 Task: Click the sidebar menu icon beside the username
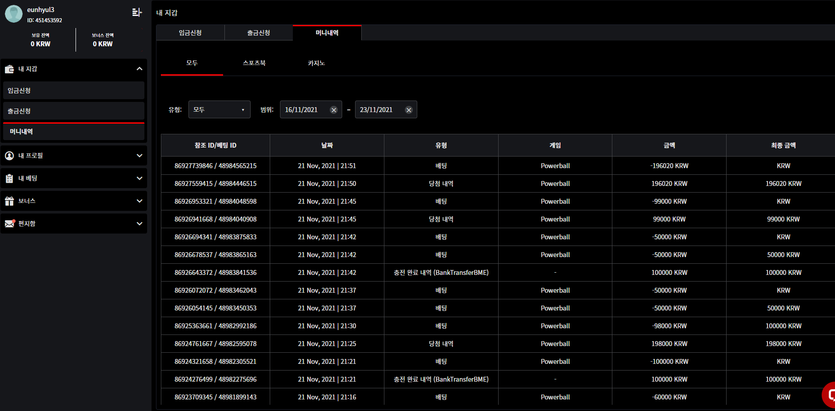pos(136,12)
